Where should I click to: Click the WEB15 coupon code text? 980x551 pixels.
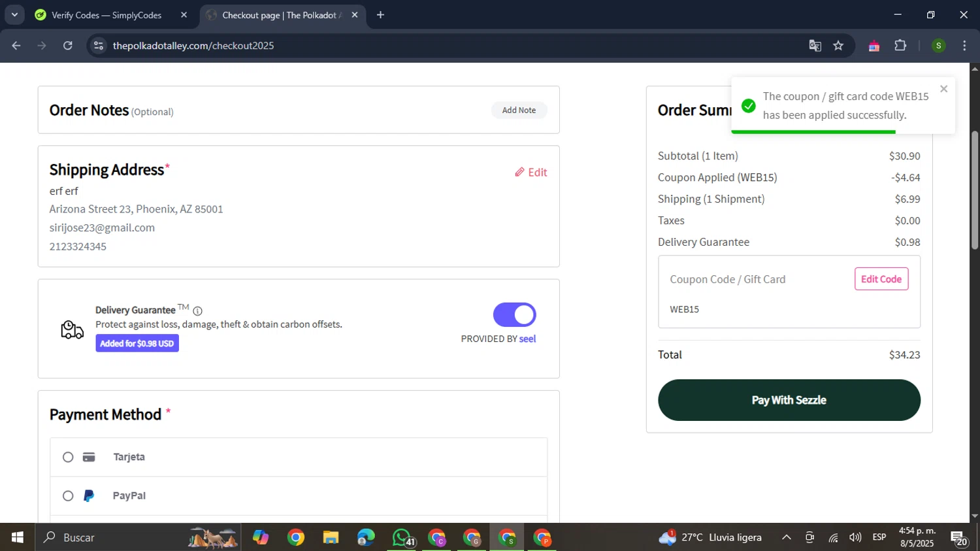[x=684, y=310]
